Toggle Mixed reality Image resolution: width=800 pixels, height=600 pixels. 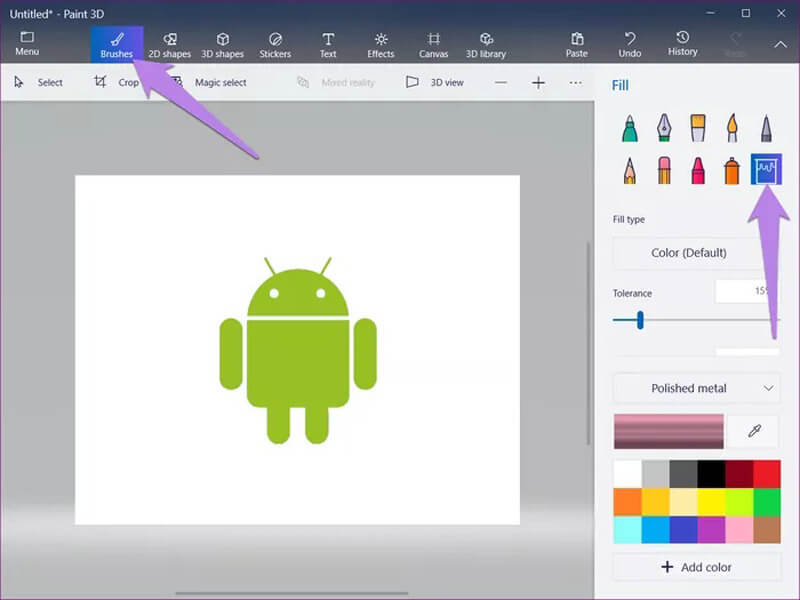coord(336,82)
